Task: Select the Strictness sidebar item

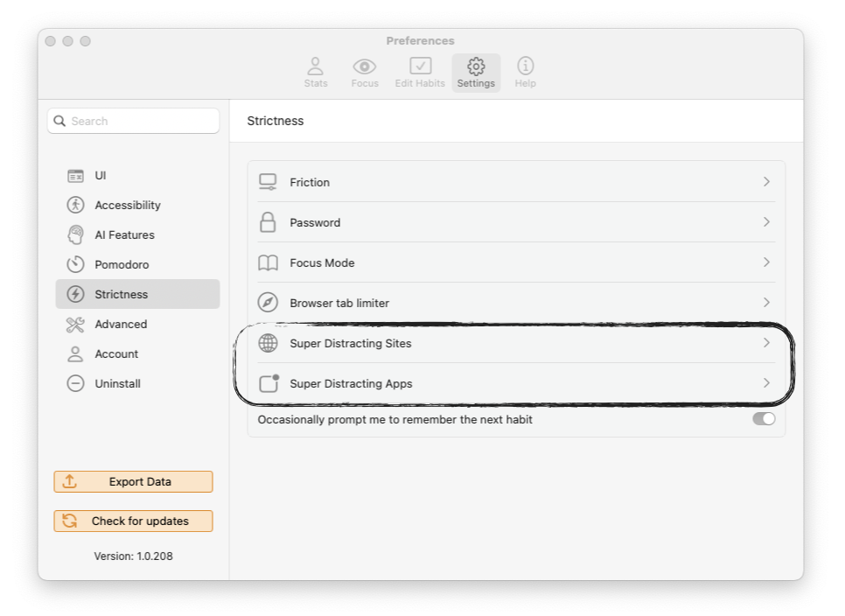Action: click(x=137, y=294)
